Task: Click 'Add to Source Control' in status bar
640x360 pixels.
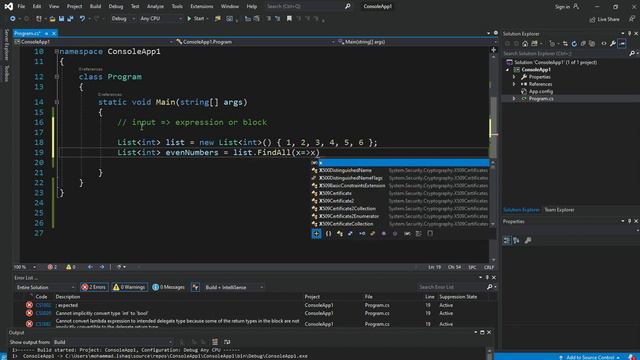Action: tap(590, 357)
